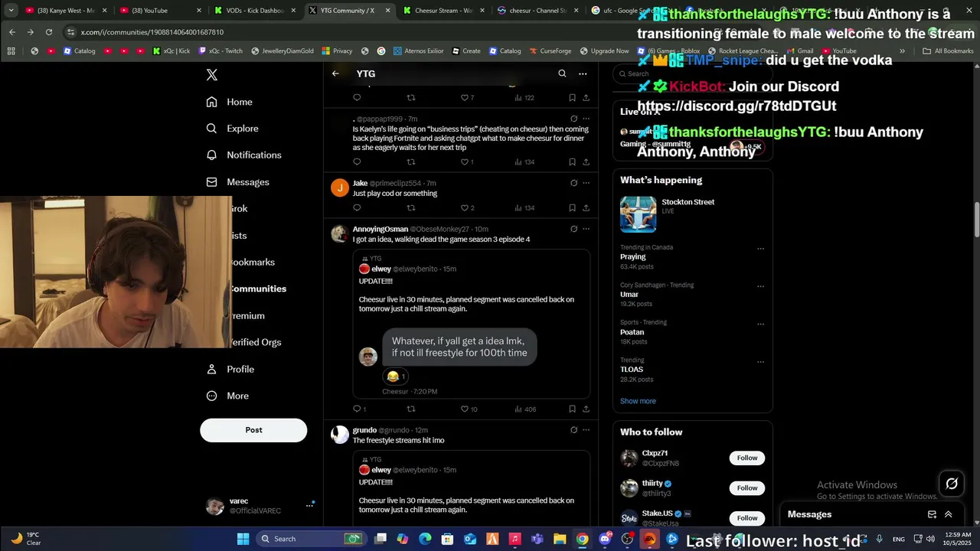Reply to pappap1999's post

[x=357, y=162]
